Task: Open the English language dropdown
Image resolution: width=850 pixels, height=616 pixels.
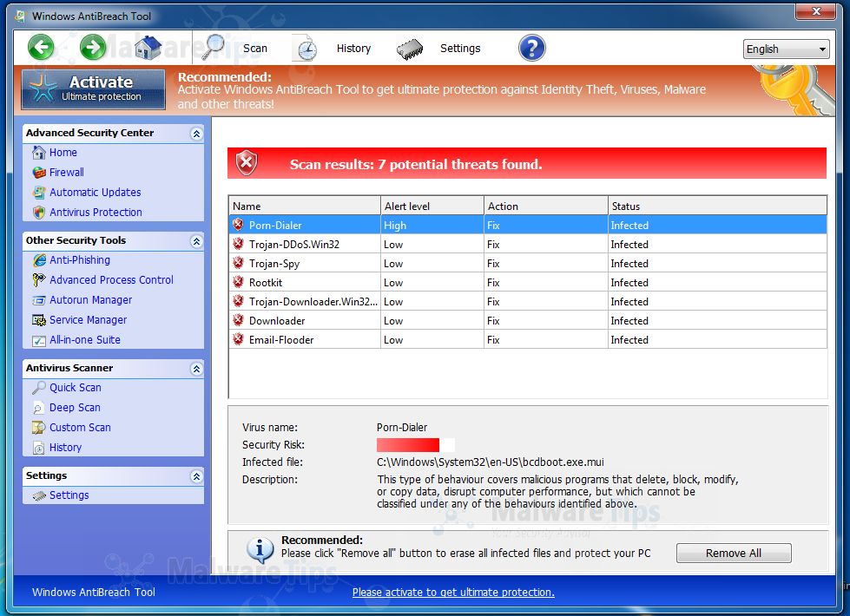Action: tap(787, 49)
